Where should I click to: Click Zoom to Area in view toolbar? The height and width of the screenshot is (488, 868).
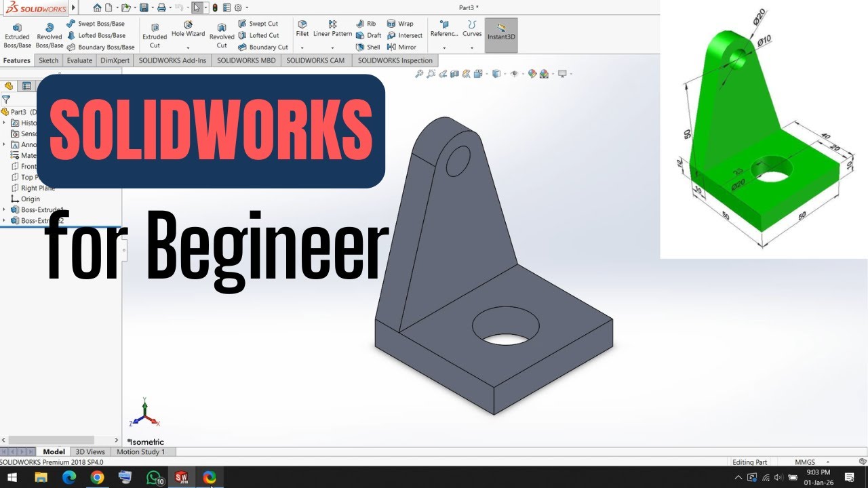[431, 74]
